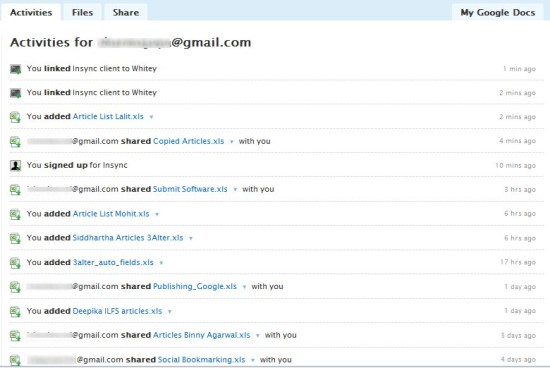The width and height of the screenshot is (550, 368).
Task: Click the user silhouette icon for signed up entry
Action: (x=15, y=165)
